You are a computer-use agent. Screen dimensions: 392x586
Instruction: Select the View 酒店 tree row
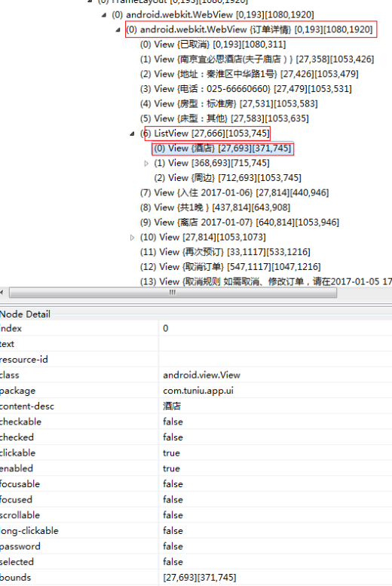click(x=222, y=149)
